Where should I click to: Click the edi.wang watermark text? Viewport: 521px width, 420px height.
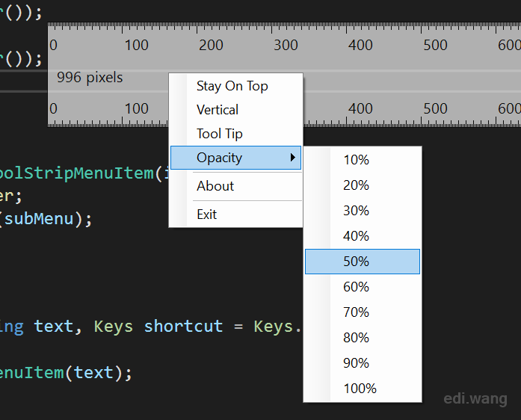(x=475, y=399)
